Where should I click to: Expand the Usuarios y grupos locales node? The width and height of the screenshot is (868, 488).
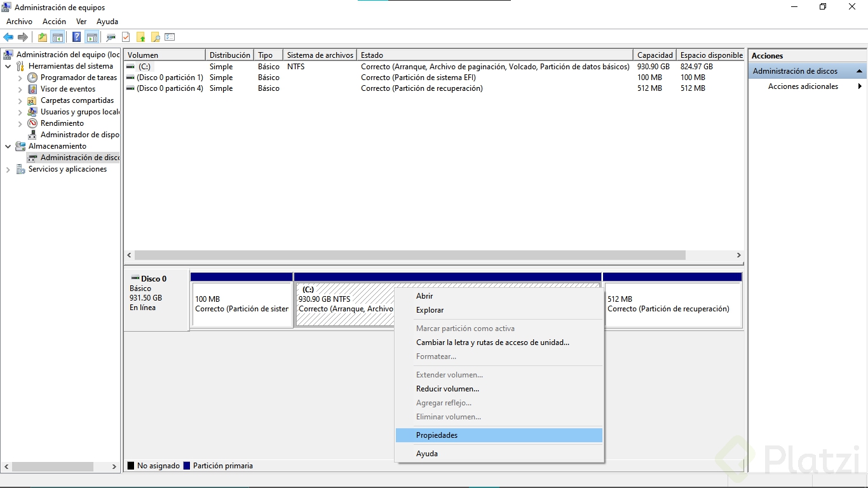pyautogui.click(x=20, y=112)
